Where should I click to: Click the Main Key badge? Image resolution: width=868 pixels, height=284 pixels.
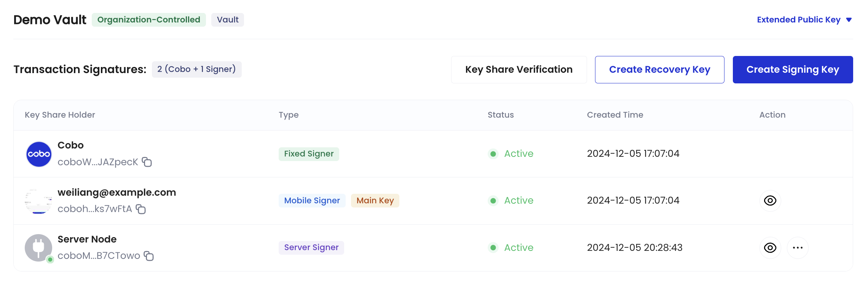point(375,201)
